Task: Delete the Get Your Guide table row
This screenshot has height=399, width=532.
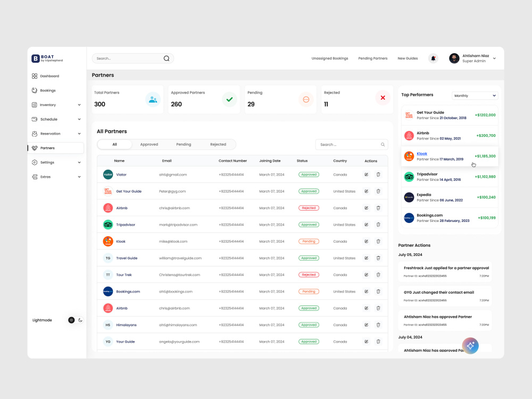Action: [378, 192]
